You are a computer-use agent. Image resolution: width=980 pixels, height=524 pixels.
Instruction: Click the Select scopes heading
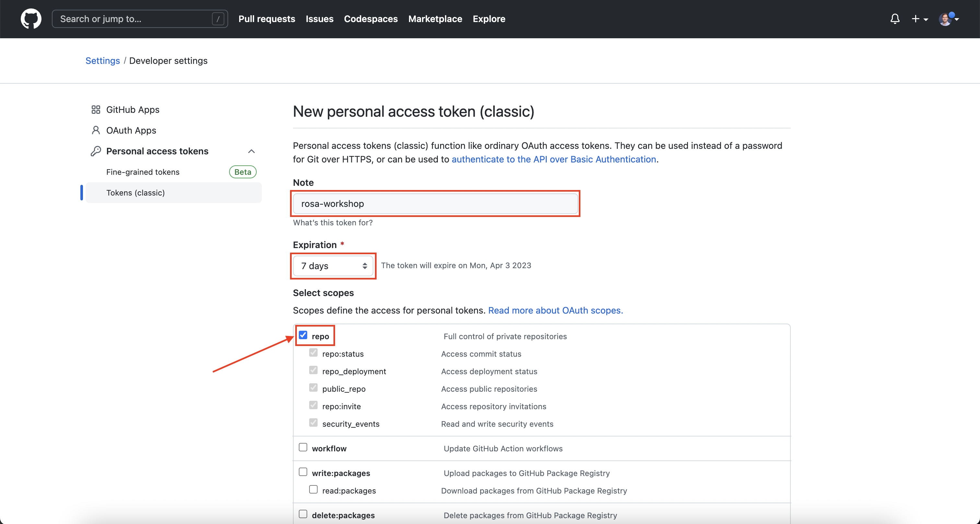(x=323, y=292)
